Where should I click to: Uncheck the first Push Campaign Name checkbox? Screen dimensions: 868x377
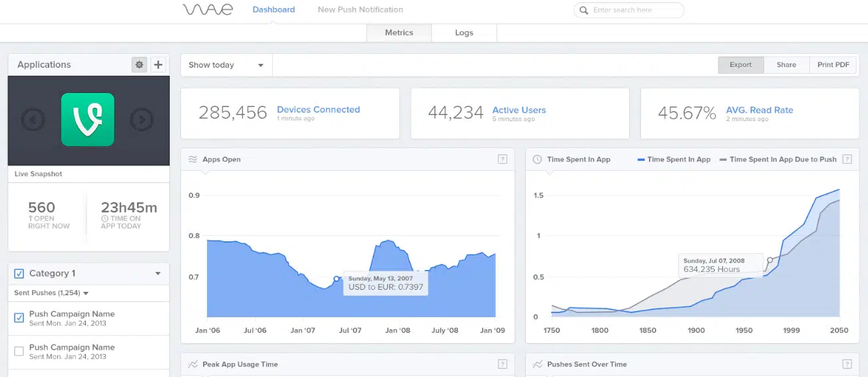point(19,318)
